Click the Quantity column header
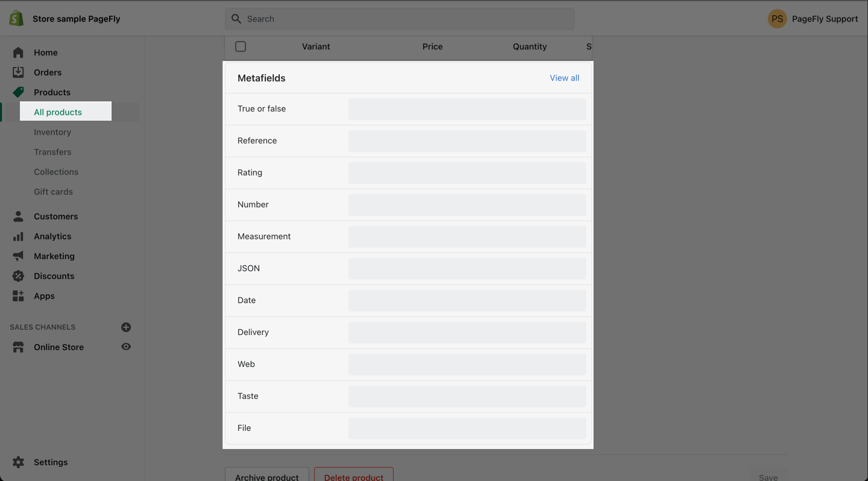 coord(530,46)
